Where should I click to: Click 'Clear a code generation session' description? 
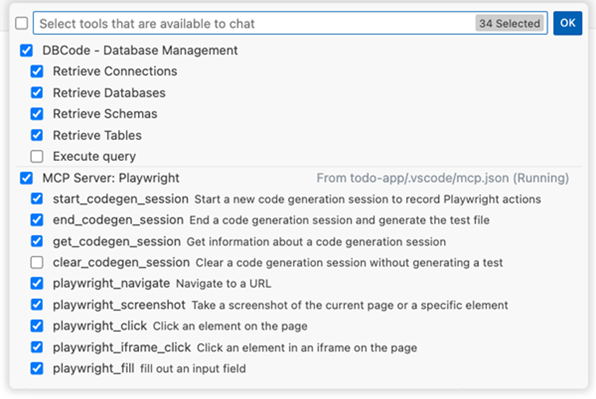[349, 263]
